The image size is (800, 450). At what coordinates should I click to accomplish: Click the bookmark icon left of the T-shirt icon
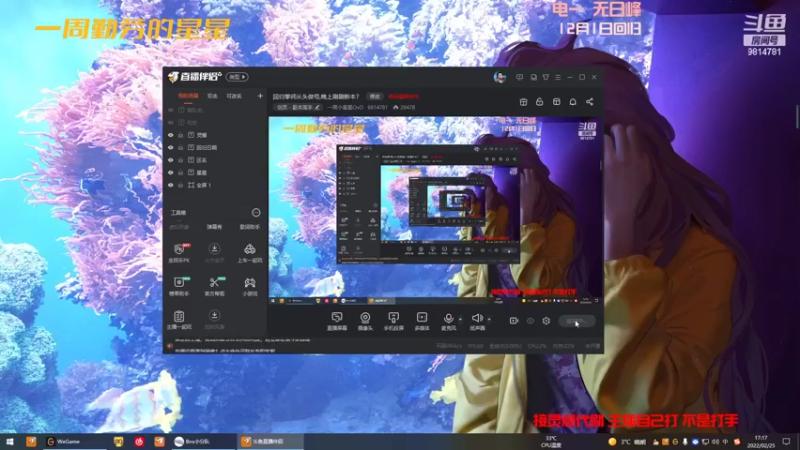tap(533, 77)
